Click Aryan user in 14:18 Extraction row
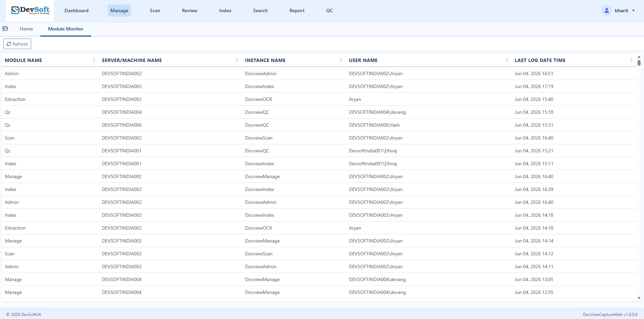This screenshot has width=644, height=319. click(x=355, y=228)
